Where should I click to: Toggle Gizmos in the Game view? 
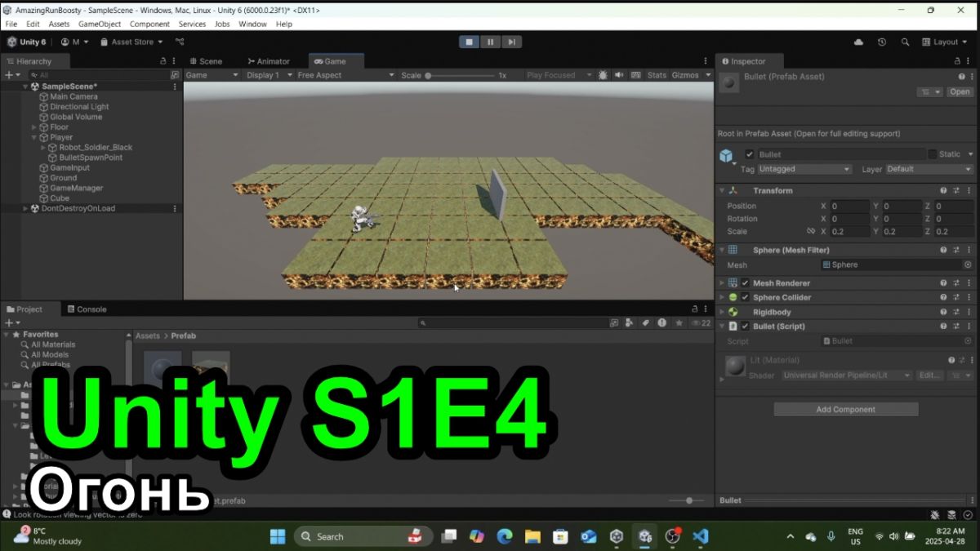[685, 75]
